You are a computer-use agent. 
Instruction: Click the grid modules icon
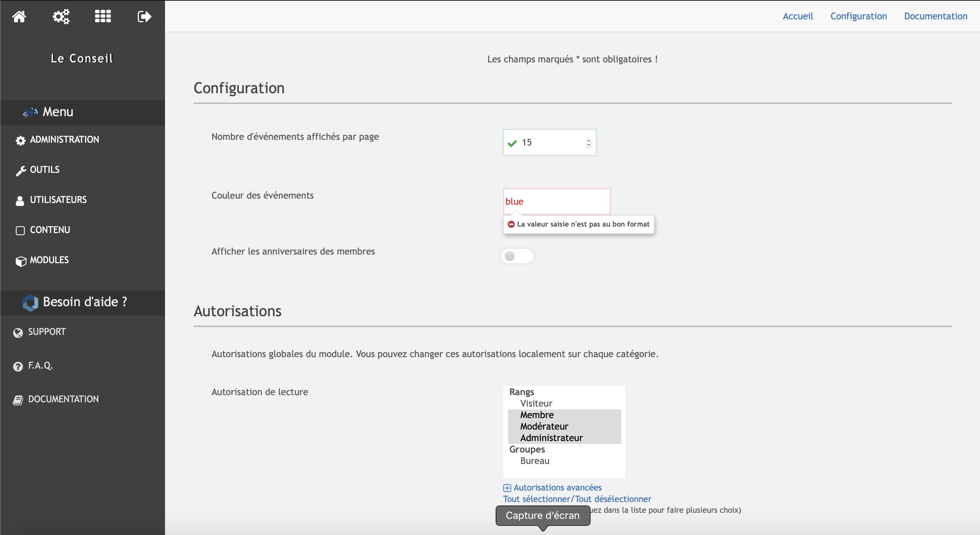(x=103, y=16)
